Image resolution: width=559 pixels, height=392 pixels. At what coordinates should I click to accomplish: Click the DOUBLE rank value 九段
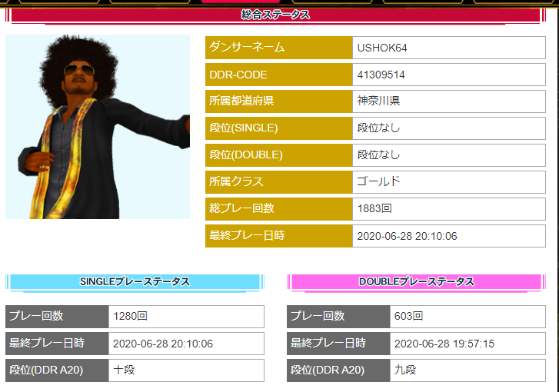[x=405, y=370]
